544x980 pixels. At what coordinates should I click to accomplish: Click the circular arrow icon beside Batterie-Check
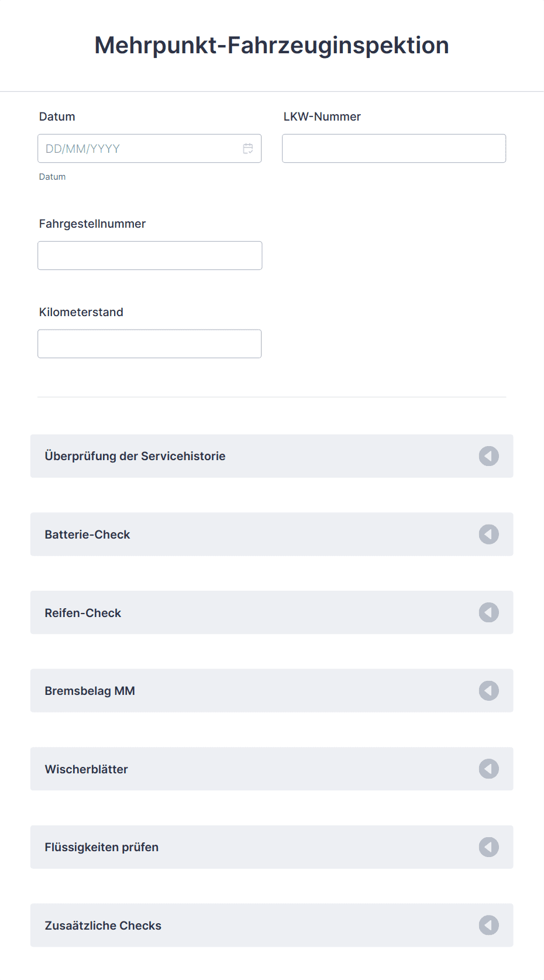coord(489,534)
